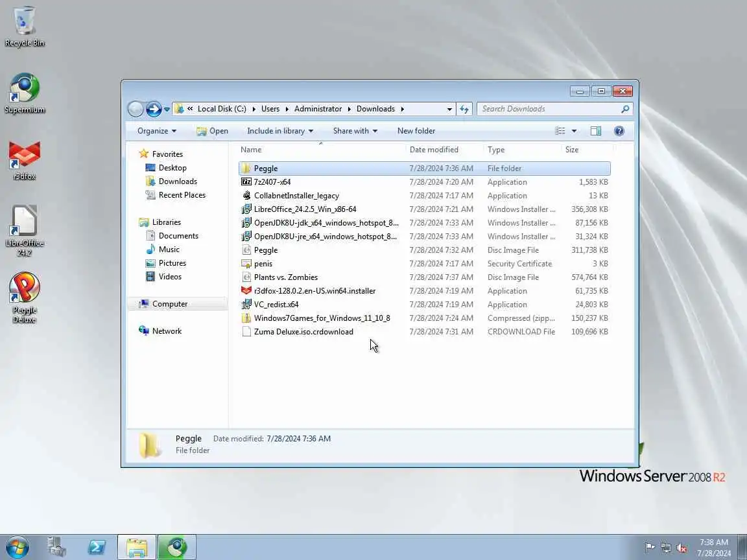This screenshot has width=747, height=560.
Task: Navigate to the Administrator breadcrumb
Action: [x=318, y=109]
